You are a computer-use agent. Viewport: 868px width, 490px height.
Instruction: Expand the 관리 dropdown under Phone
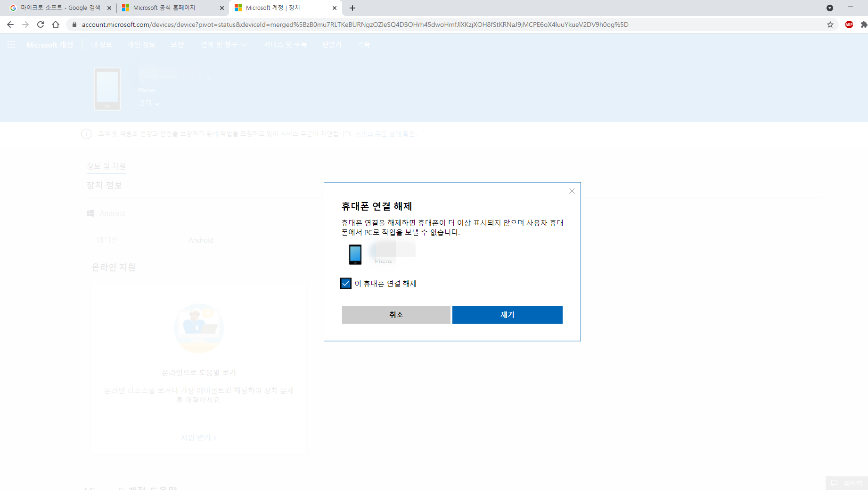[x=149, y=103]
